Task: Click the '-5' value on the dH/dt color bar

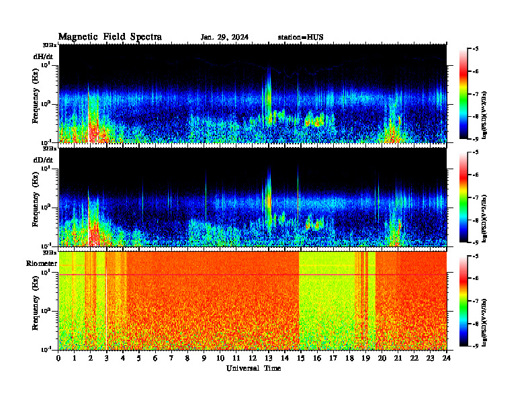Action: tap(476, 49)
